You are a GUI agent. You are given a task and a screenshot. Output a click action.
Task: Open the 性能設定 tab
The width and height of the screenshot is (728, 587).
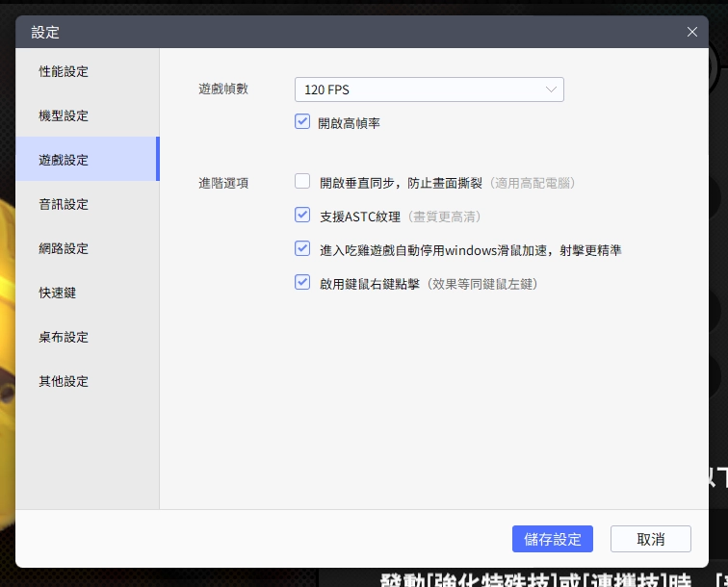(x=88, y=71)
